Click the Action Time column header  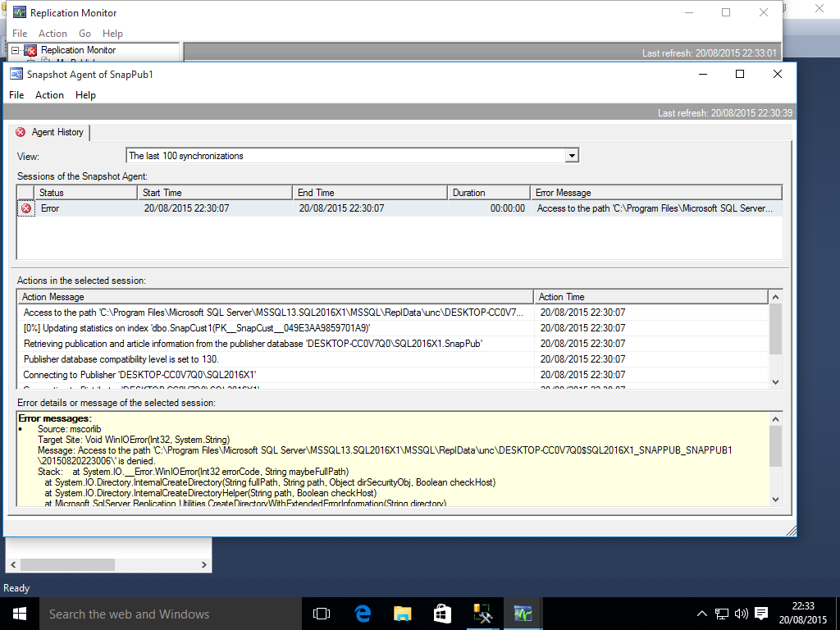[651, 297]
